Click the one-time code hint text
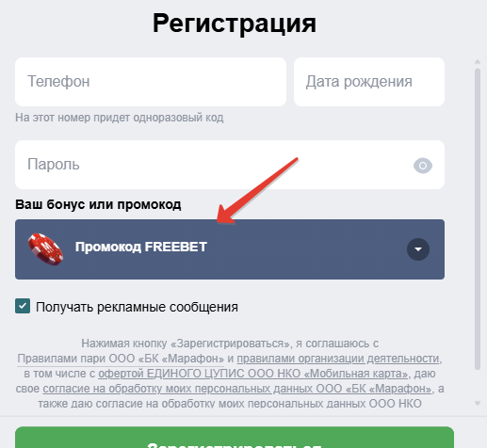The height and width of the screenshot is (448, 487). pyautogui.click(x=120, y=118)
